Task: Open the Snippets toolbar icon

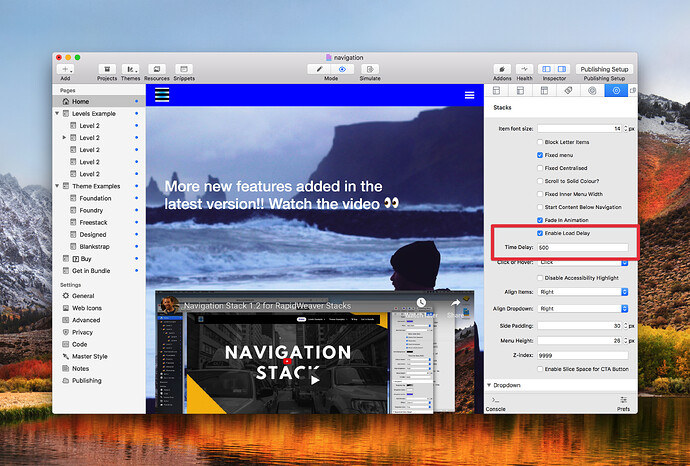Action: click(x=184, y=69)
